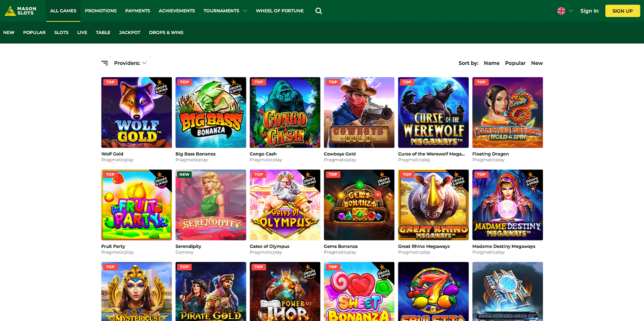Expand the Tournaments menu chevron
This screenshot has height=321, width=644.
pyautogui.click(x=245, y=11)
